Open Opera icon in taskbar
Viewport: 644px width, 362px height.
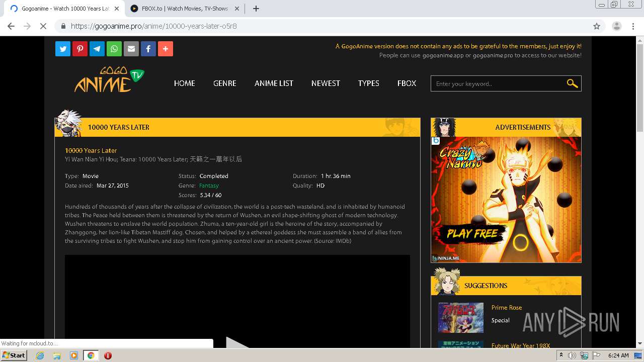tap(108, 355)
